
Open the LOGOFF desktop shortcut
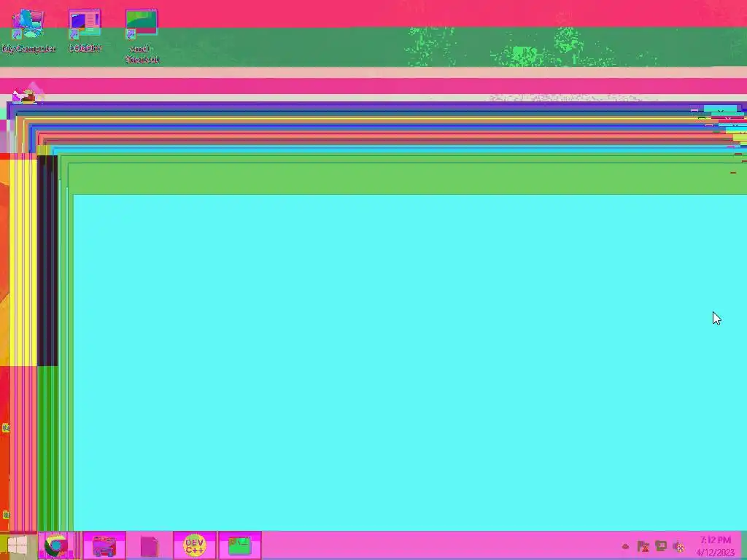[85, 31]
